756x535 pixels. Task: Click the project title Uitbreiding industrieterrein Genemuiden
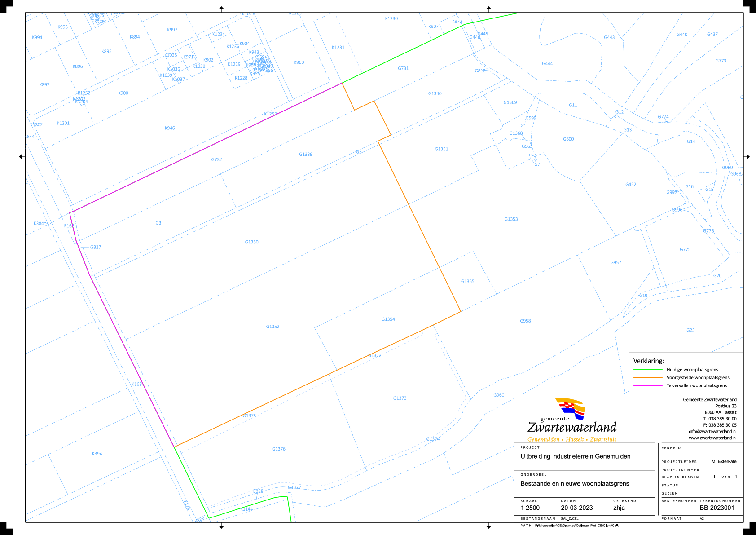(x=575, y=456)
